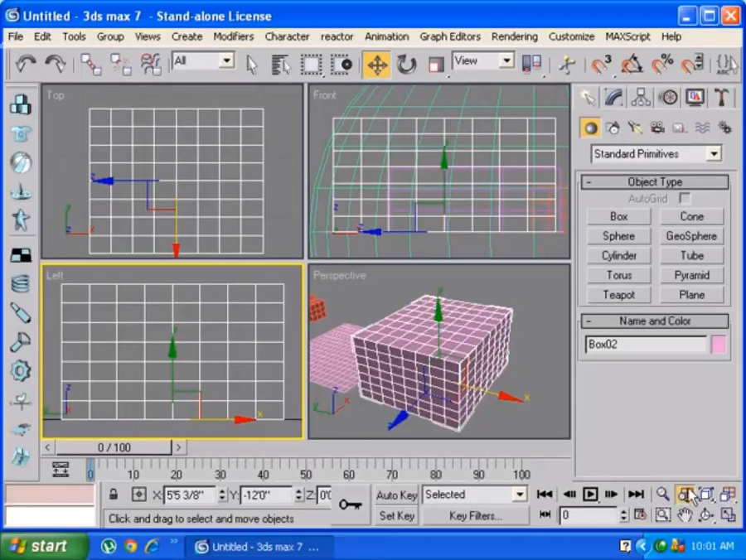This screenshot has width=746, height=560.
Task: Activate the Bind to Space Warp tool
Action: [x=151, y=64]
